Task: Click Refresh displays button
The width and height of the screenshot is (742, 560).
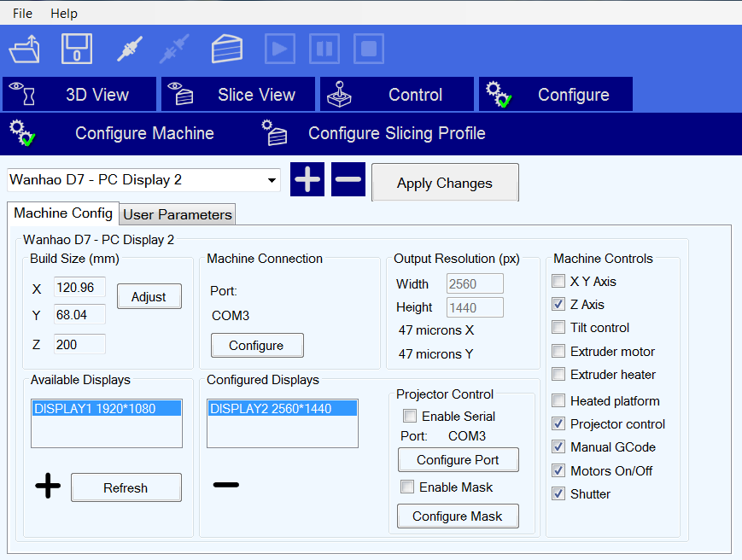Action: (126, 487)
